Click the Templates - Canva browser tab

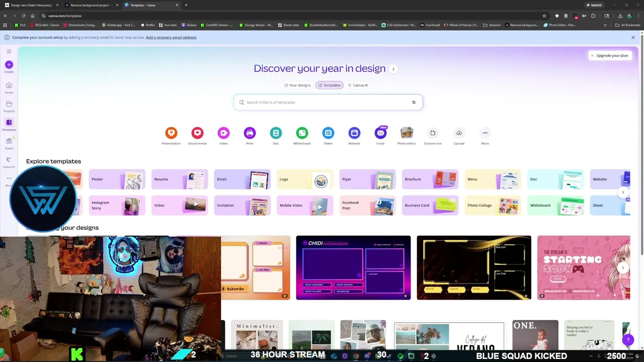(151, 5)
